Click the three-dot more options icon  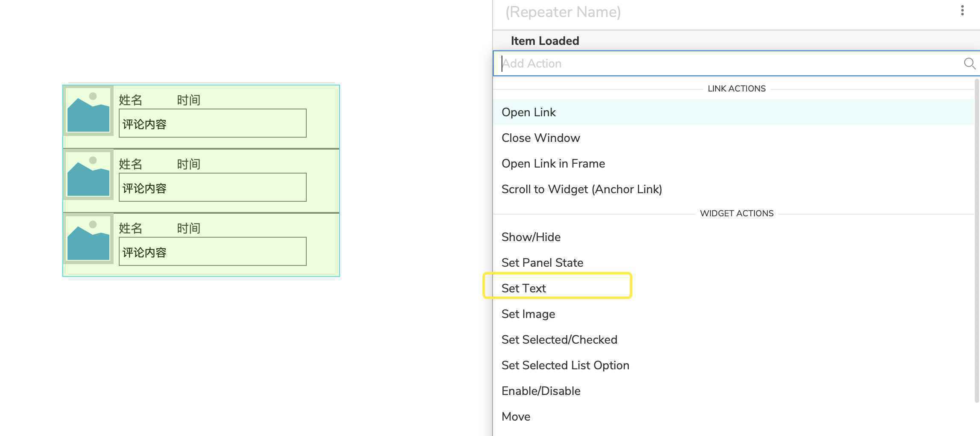962,11
